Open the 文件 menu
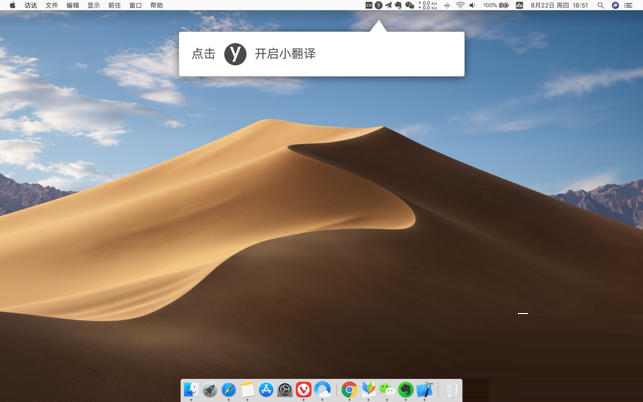 [51, 5]
